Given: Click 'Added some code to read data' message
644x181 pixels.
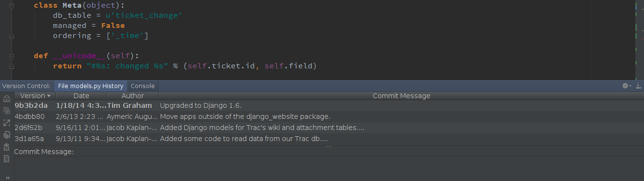Looking at the screenshot, I should pyautogui.click(x=244, y=139).
